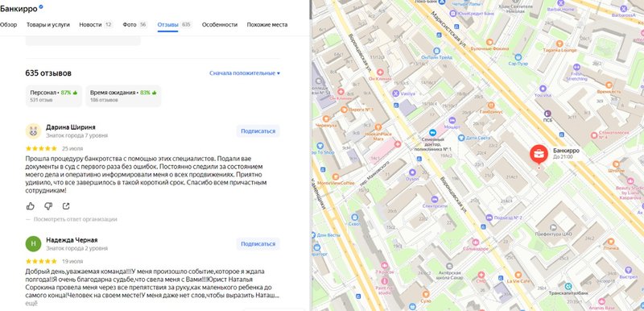The height and width of the screenshot is (311, 644).
Task: Open the Dyson store marker
Action: tap(412, 172)
